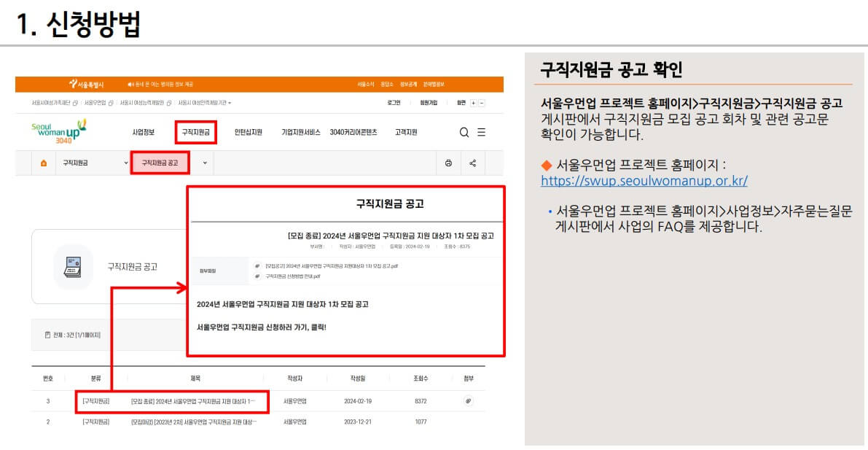The width and height of the screenshot is (868, 450).
Task: Click the Seoul woman up 3040 logo
Action: click(59, 131)
